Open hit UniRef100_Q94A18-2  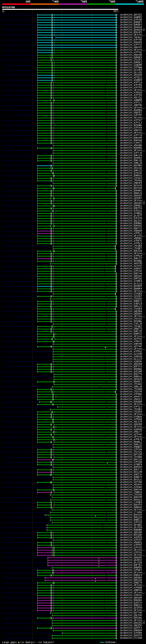click(x=132, y=30)
